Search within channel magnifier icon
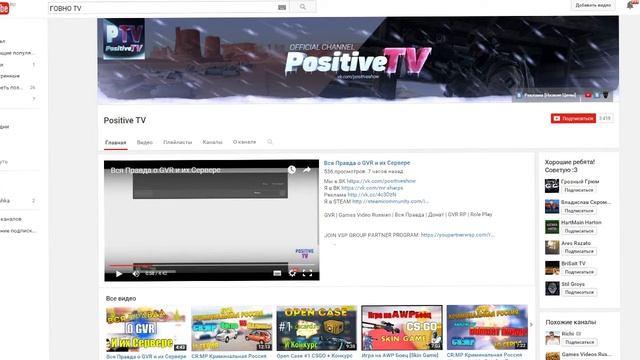Image resolution: width=640 pixels, height=360 pixels. pos(270,142)
